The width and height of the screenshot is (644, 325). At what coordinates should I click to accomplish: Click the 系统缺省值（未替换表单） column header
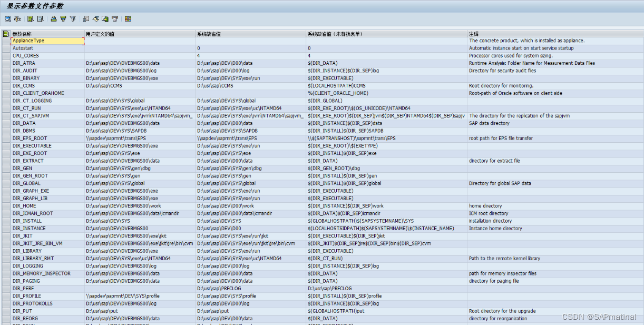click(387, 34)
